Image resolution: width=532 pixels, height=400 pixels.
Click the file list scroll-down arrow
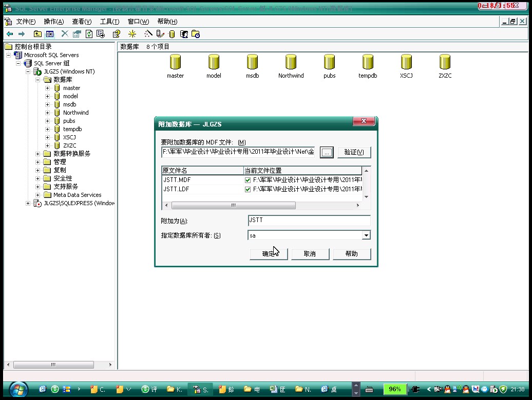pos(367,197)
